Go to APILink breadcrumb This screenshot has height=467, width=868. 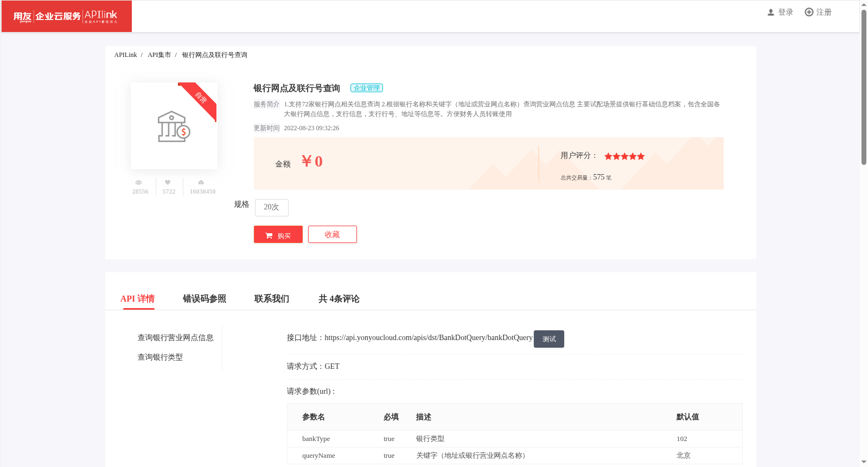125,55
